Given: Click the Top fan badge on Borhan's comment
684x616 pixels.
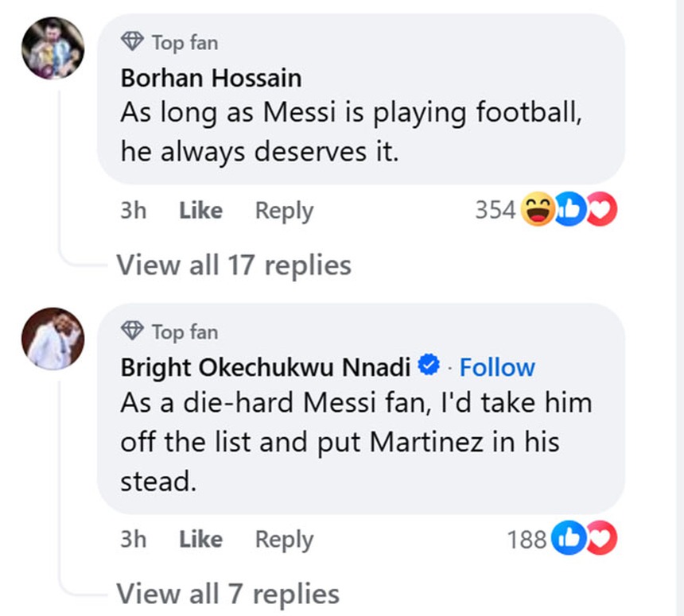Looking at the screenshot, I should click(x=169, y=43).
